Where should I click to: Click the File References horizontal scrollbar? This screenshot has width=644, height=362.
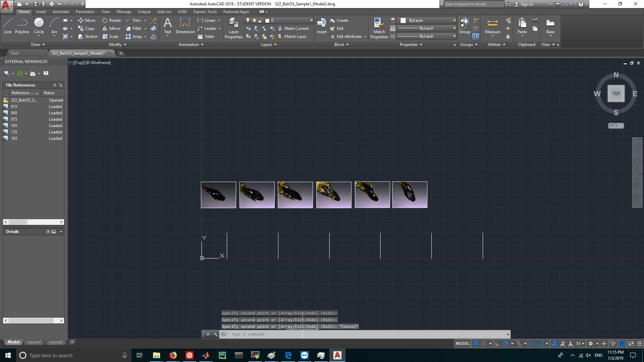point(34,222)
